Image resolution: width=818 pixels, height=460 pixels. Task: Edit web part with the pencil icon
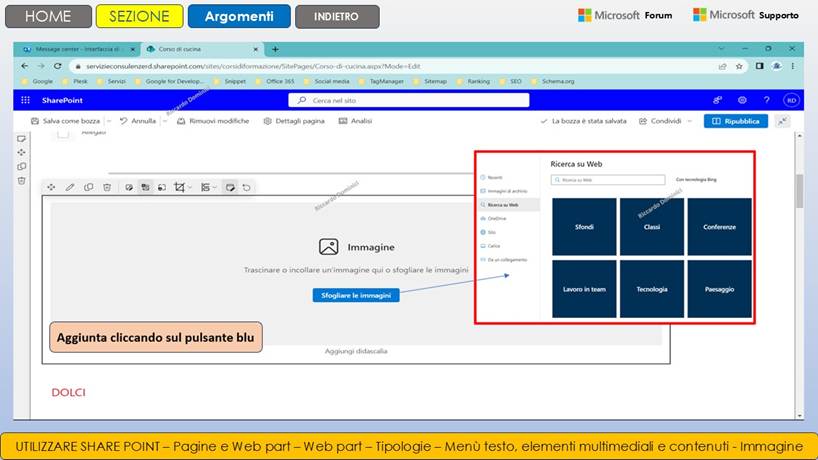coord(70,187)
